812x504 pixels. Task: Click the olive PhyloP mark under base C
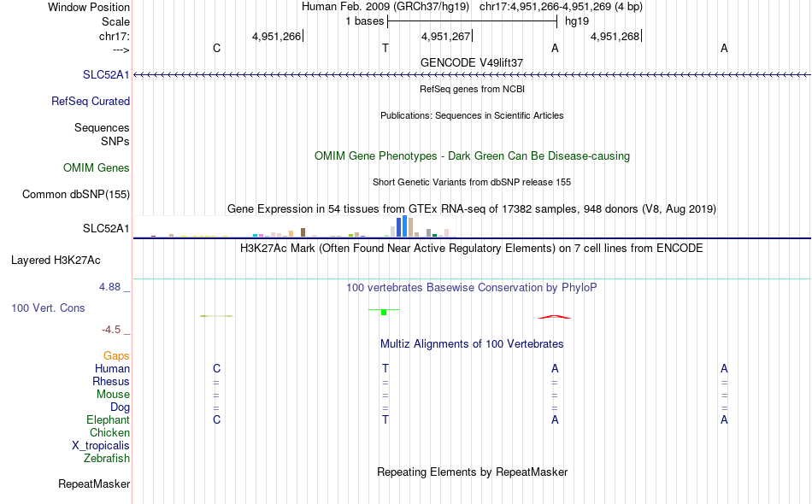point(216,316)
